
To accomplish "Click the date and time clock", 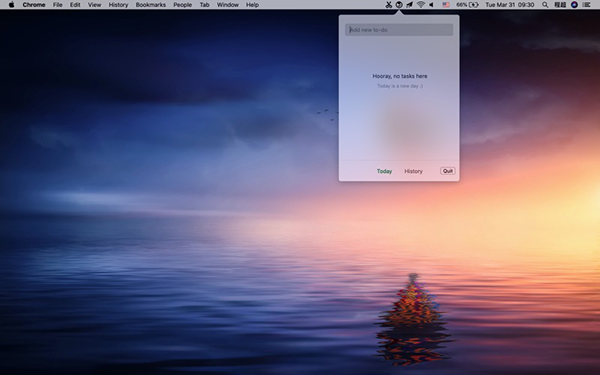I will coord(510,5).
